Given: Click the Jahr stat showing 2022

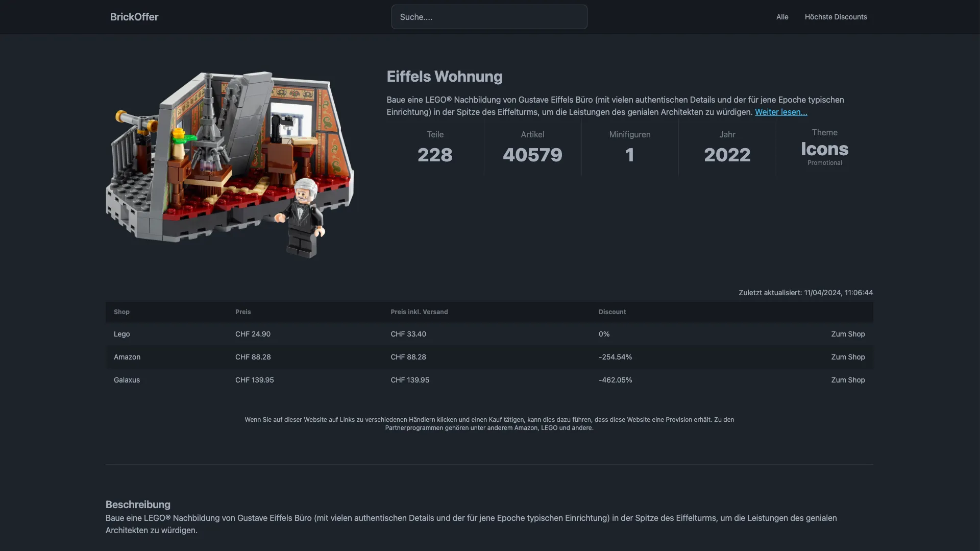Looking at the screenshot, I should click(727, 155).
